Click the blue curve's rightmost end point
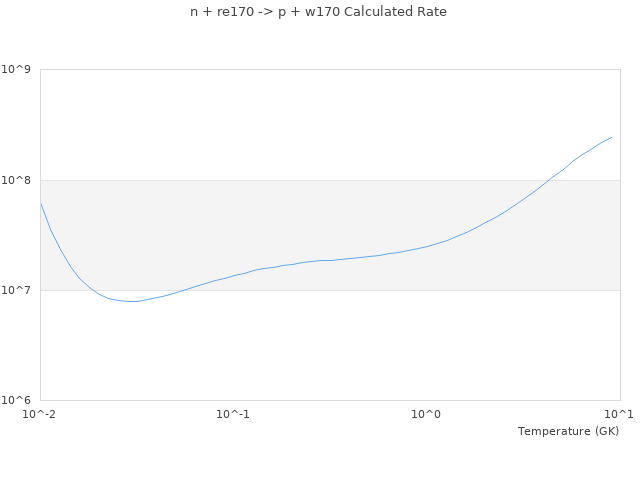640x480 pixels. pyautogui.click(x=611, y=137)
